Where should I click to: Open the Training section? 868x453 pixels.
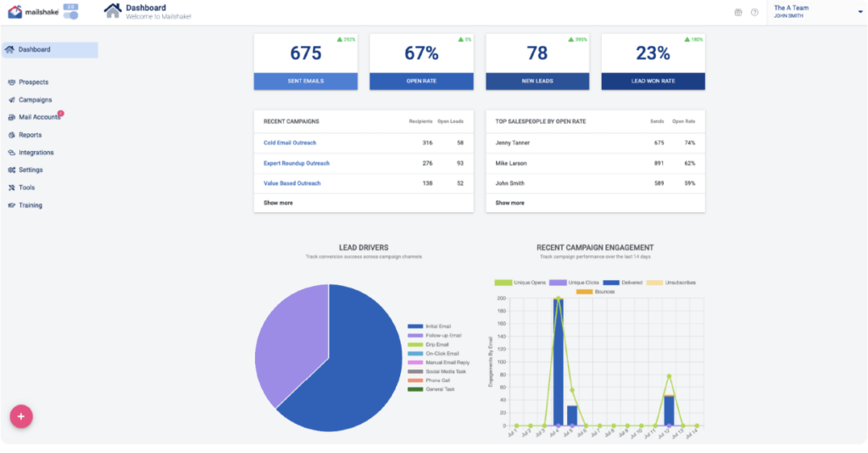click(31, 205)
